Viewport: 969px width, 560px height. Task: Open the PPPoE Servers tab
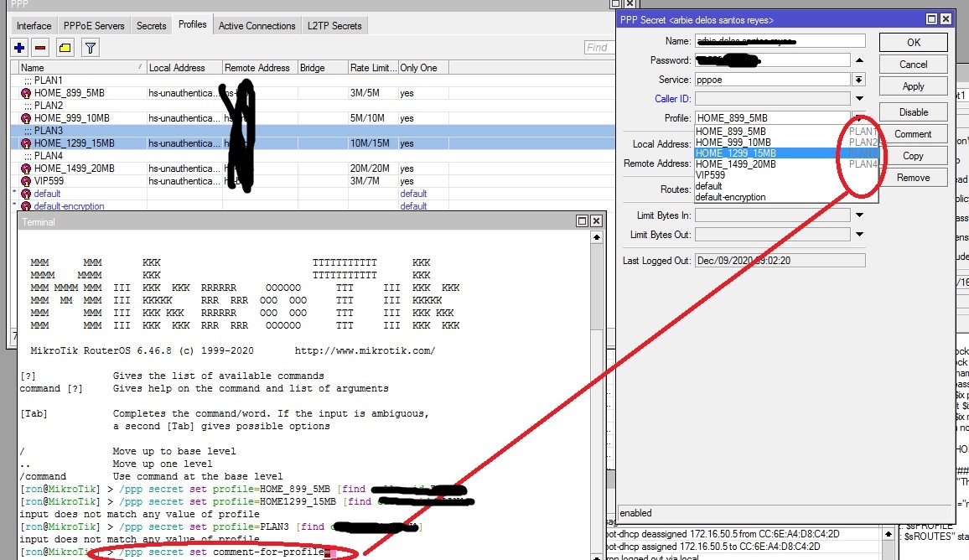point(94,26)
